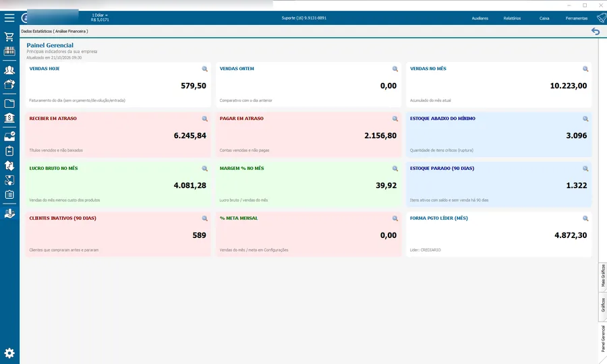Click the 'Atualizado em 21/10/2026 09:30' timestamp

54,58
